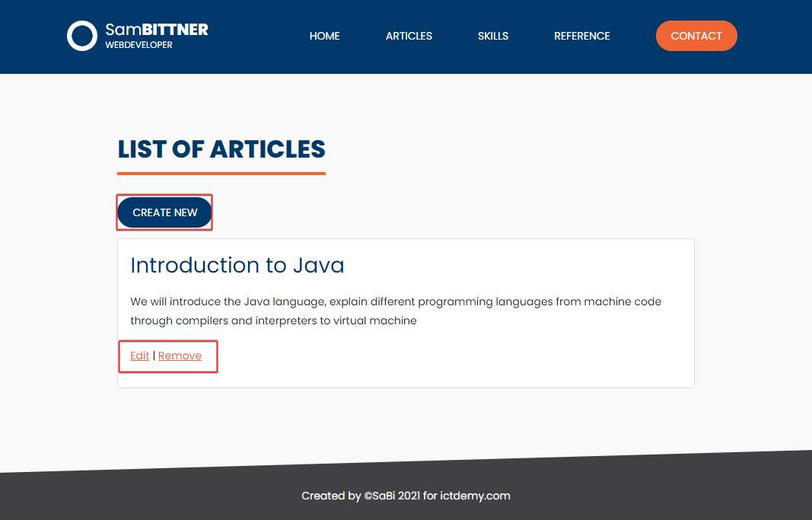Open the HOME navigation item

click(324, 36)
